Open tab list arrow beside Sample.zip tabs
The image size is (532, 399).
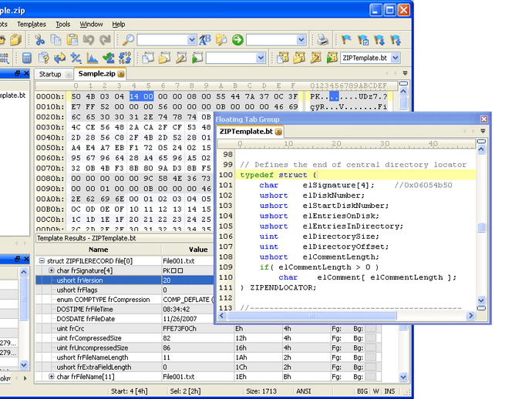[405, 73]
